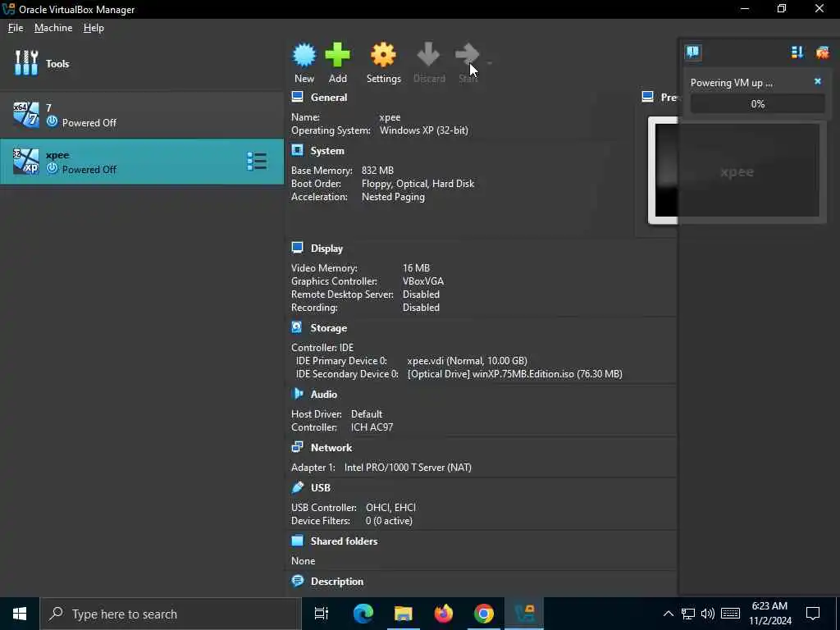Image resolution: width=840 pixels, height=630 pixels.
Task: Open Task View on the taskbar
Action: coord(322,614)
